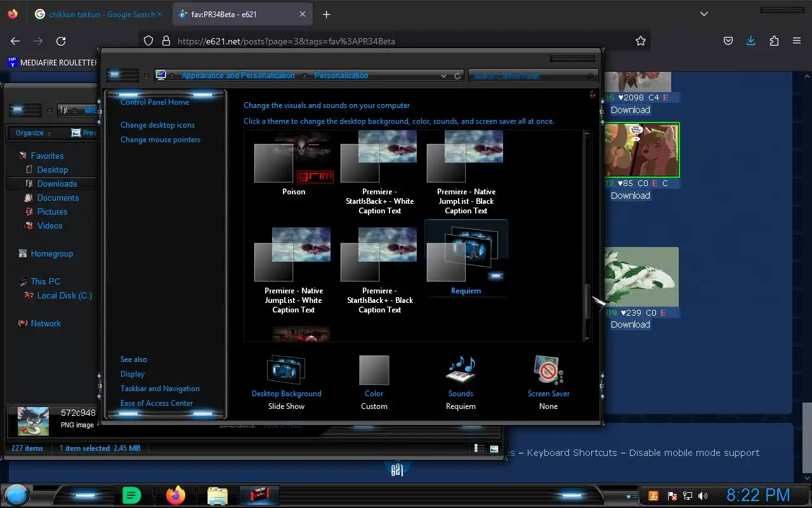Select the Requiem theme
The image size is (812, 508).
pos(466,258)
